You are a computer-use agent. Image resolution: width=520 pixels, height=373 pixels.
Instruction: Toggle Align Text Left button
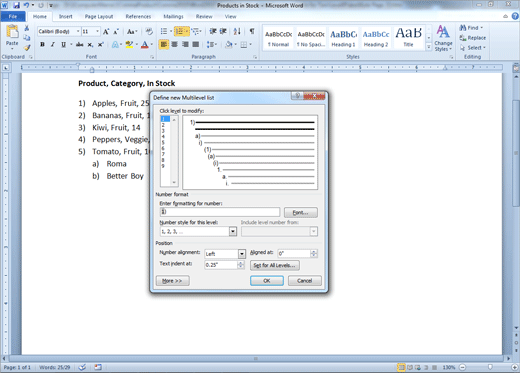(x=164, y=44)
